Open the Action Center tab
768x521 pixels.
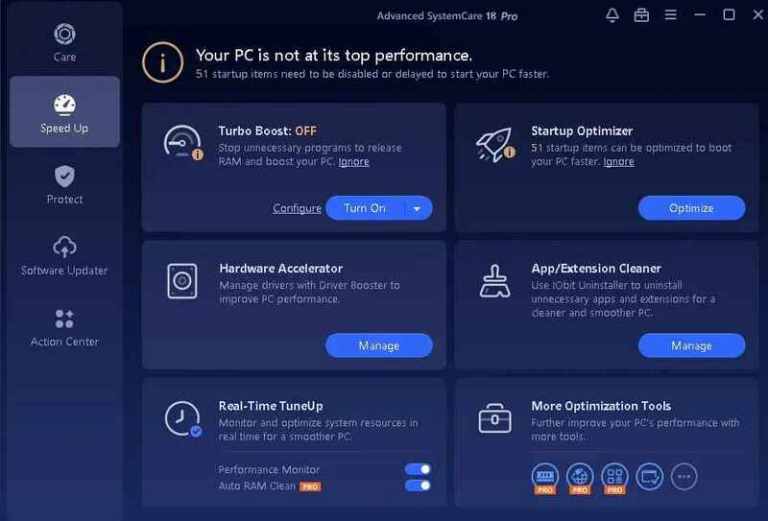65,328
